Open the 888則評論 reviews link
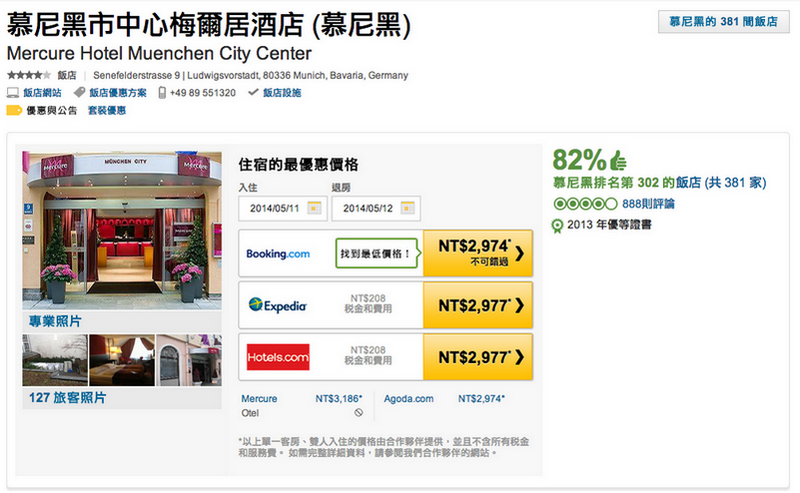 pos(648,204)
